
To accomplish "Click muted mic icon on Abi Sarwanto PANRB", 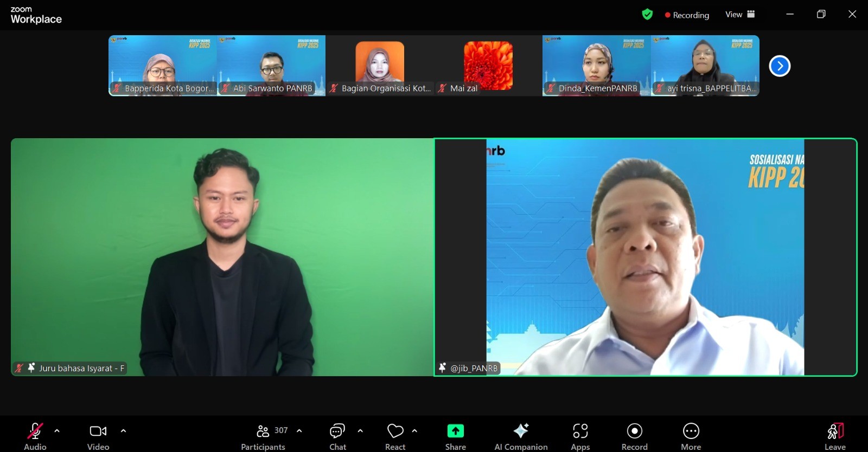I will coord(225,88).
